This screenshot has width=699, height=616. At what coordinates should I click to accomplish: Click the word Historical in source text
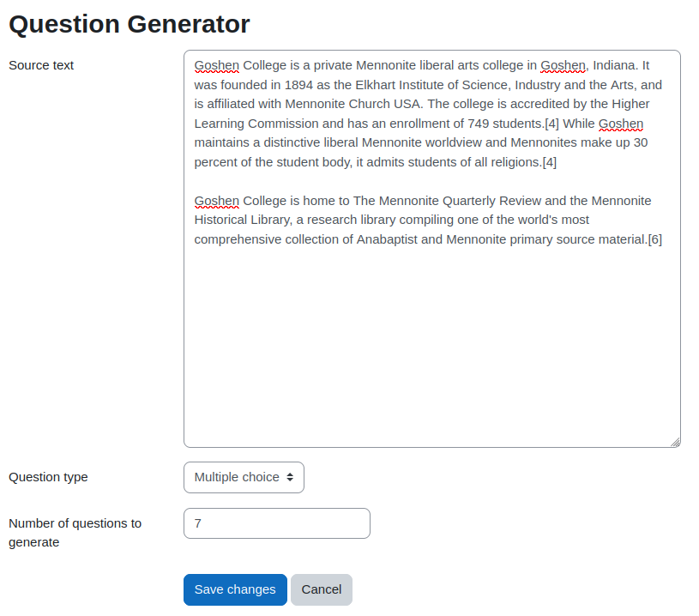click(223, 220)
